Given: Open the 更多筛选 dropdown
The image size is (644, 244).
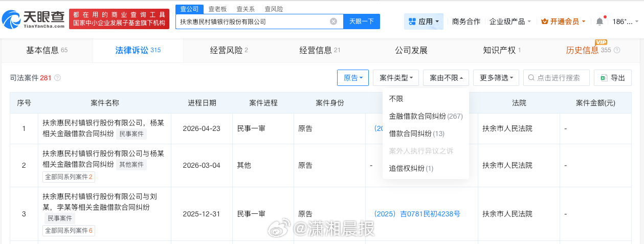Looking at the screenshot, I should (x=496, y=78).
